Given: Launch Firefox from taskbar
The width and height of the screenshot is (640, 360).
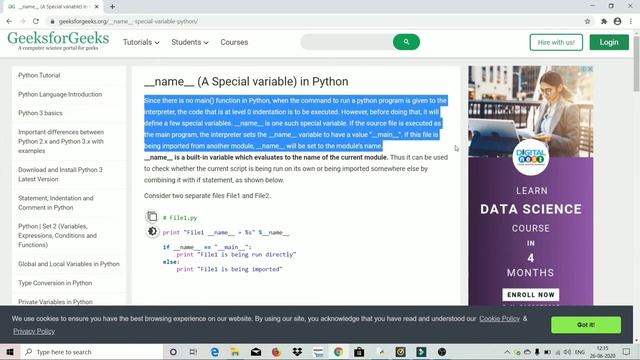Looking at the screenshot, I should click(x=276, y=352).
